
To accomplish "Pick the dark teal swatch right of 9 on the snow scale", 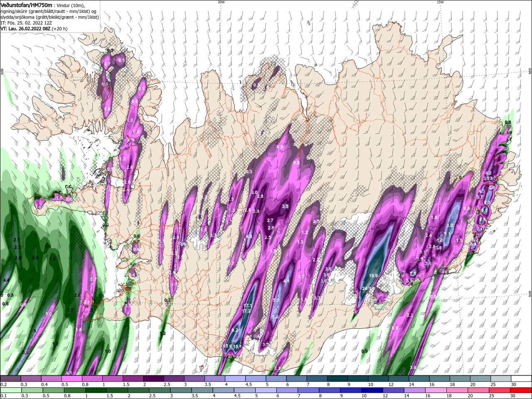I will [358, 379].
